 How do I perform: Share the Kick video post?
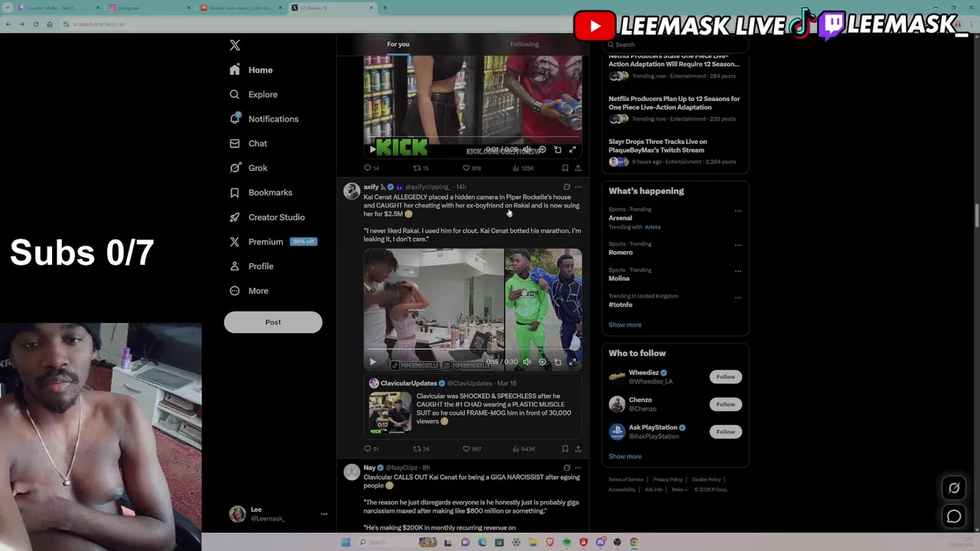pyautogui.click(x=578, y=168)
